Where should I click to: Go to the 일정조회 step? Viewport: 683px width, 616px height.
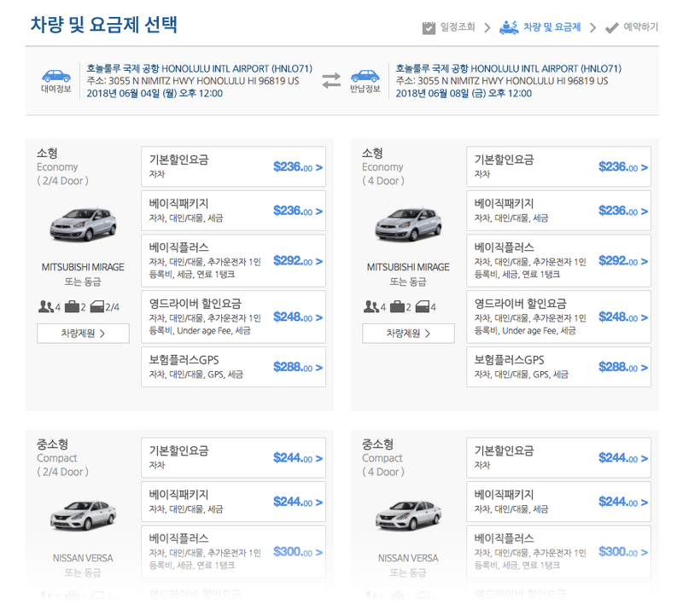457,27
